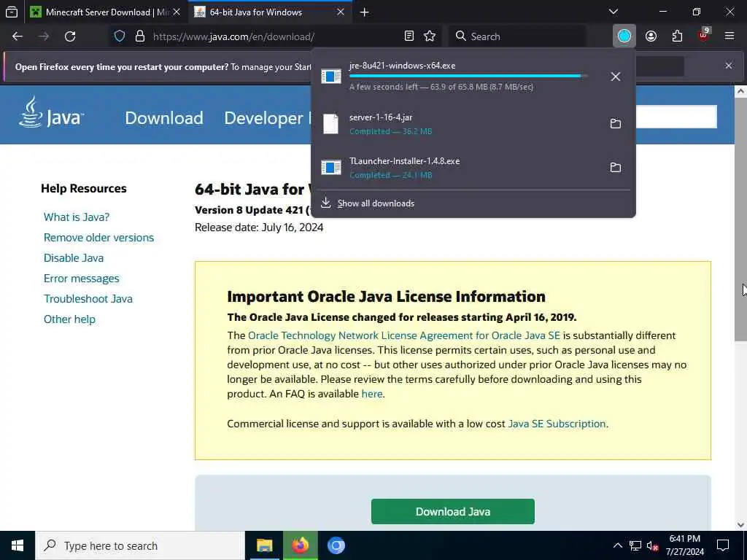The height and width of the screenshot is (560, 747).
Task: Click Show all downloads
Action: pos(376,203)
